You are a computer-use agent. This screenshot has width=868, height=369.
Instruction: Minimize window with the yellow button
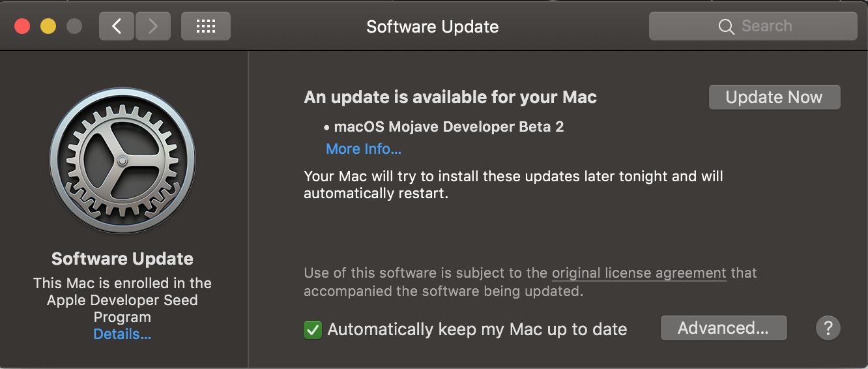point(48,26)
